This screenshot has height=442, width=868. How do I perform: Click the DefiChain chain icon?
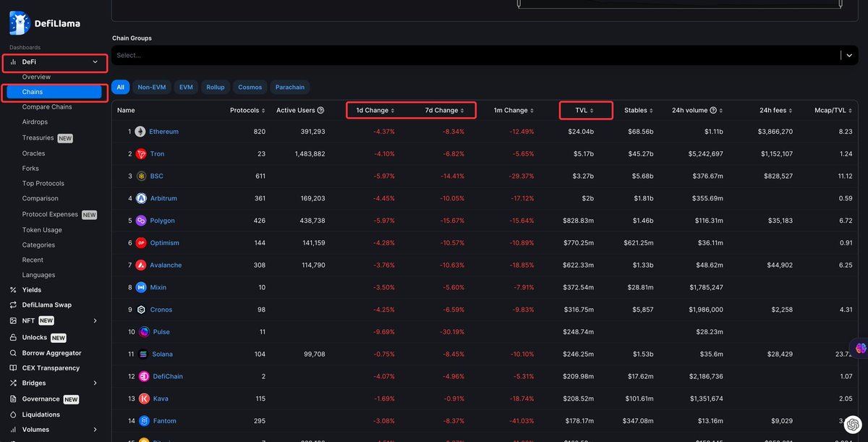click(144, 376)
